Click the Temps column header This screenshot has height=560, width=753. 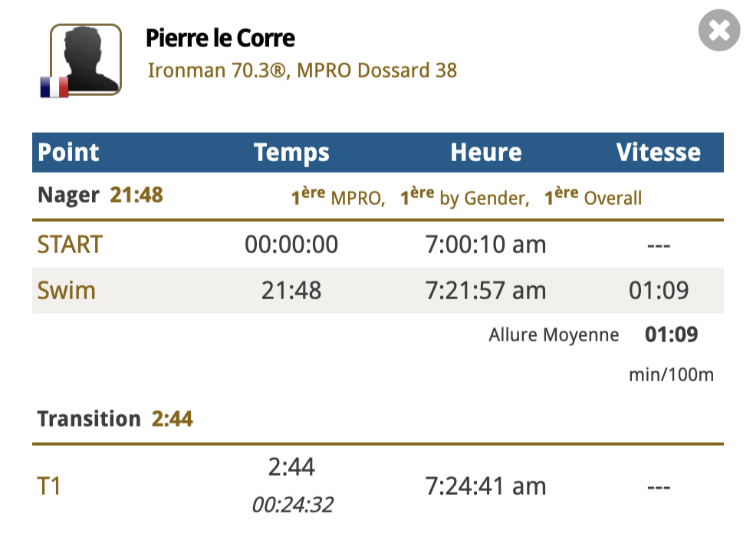291,153
